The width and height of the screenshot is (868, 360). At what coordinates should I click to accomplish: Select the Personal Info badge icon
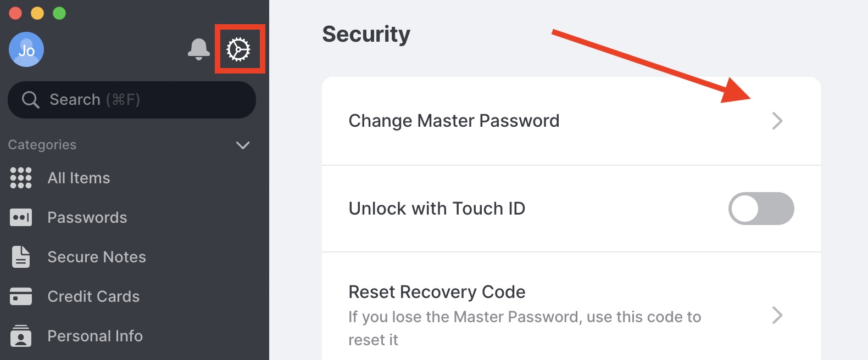21,336
